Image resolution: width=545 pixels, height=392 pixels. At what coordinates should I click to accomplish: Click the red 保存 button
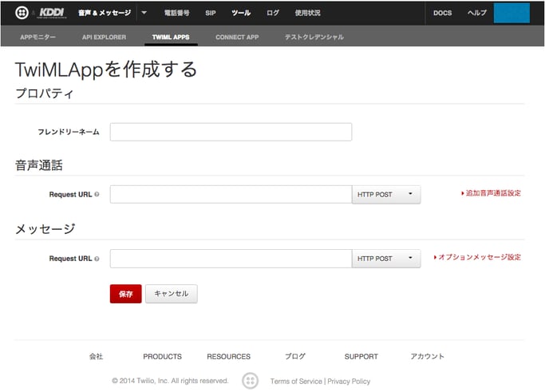(126, 294)
